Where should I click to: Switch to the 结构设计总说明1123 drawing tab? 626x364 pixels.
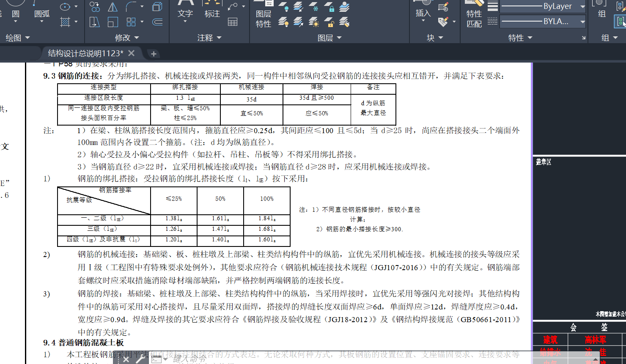coord(85,53)
